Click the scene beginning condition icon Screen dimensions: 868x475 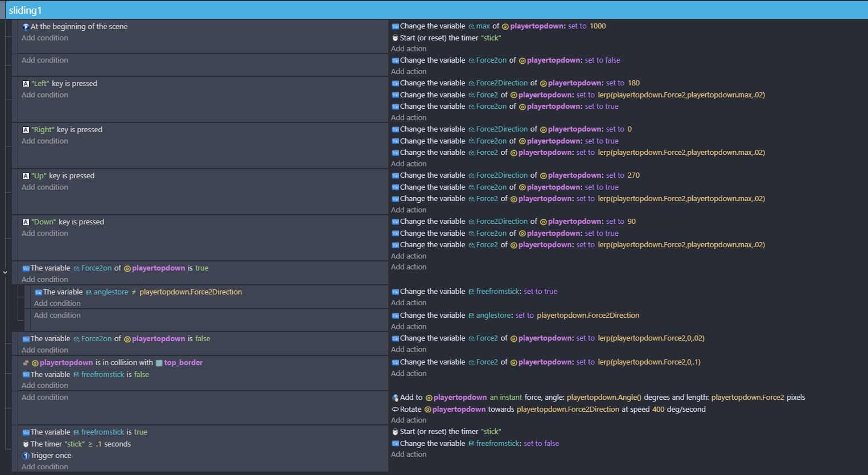pyautogui.click(x=26, y=27)
